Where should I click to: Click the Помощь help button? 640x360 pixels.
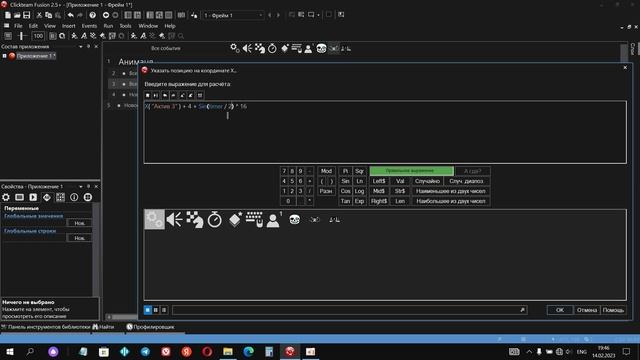coord(613,310)
